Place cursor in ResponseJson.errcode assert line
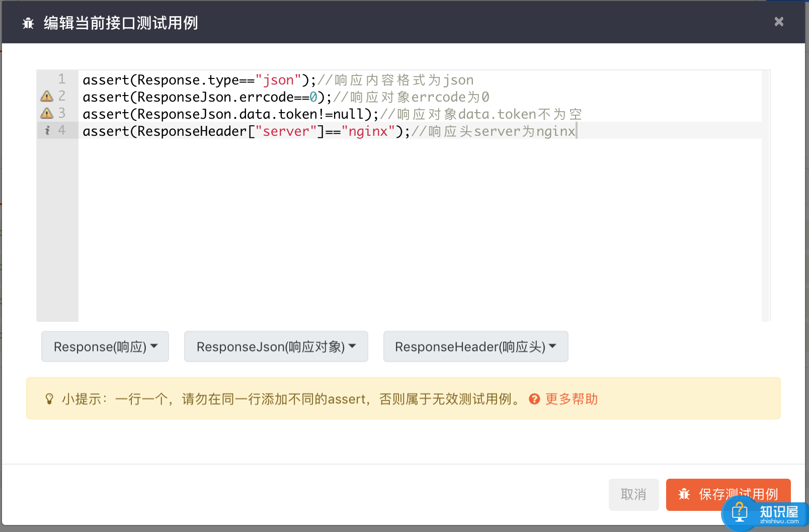Screen dimensions: 809x532 coord(207,97)
